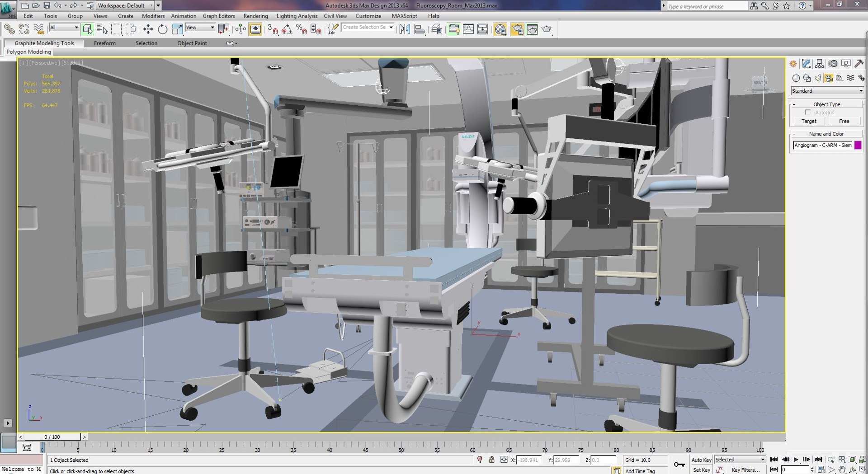This screenshot has height=474, width=868.
Task: Click the Mirror tool icon
Action: click(x=405, y=29)
